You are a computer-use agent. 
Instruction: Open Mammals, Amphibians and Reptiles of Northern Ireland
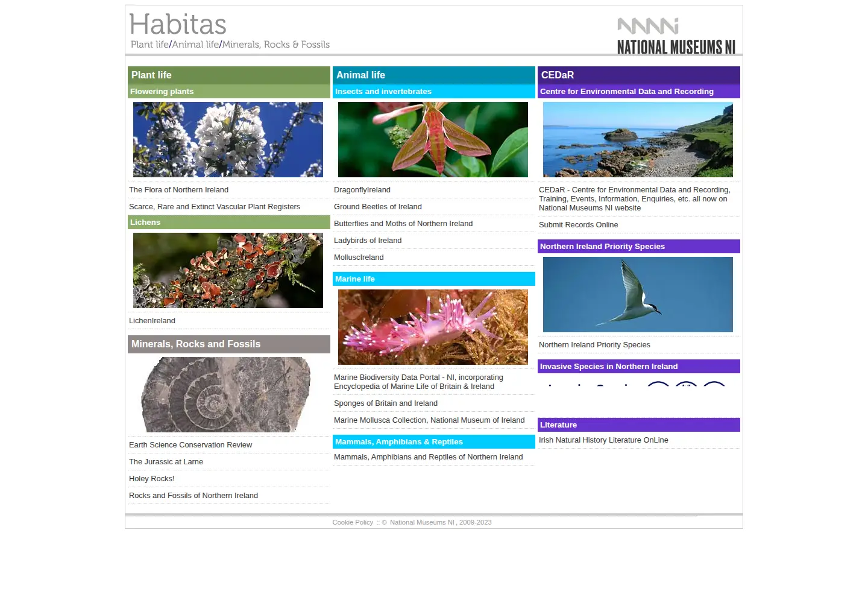429,457
